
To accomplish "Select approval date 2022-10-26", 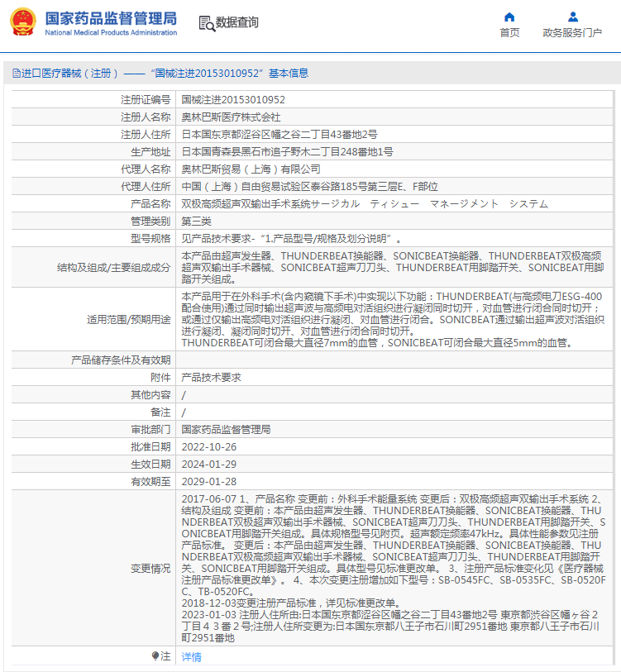I will [x=209, y=447].
